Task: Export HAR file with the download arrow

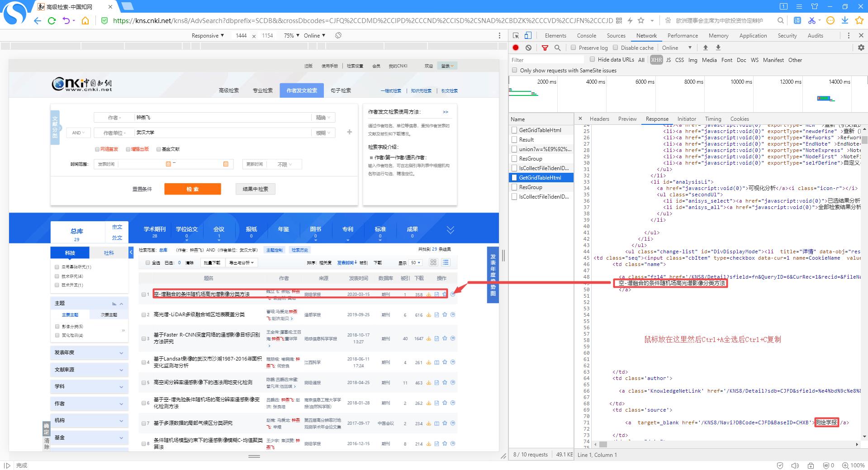Action: 718,47
